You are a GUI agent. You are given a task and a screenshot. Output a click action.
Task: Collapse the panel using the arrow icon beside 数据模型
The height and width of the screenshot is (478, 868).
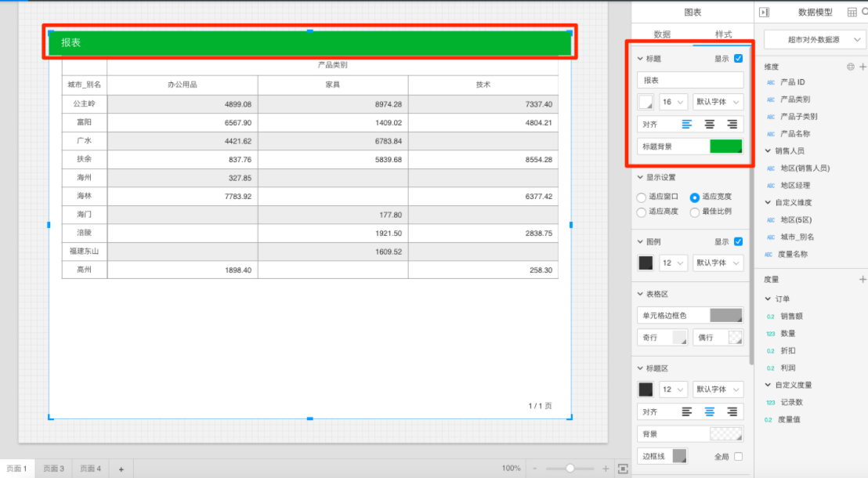pos(765,13)
